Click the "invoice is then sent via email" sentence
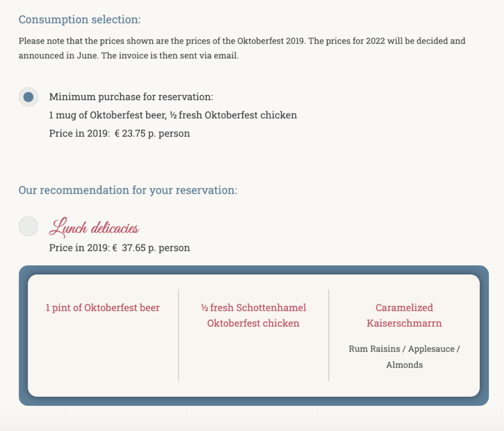Image resolution: width=504 pixels, height=431 pixels. tap(170, 55)
